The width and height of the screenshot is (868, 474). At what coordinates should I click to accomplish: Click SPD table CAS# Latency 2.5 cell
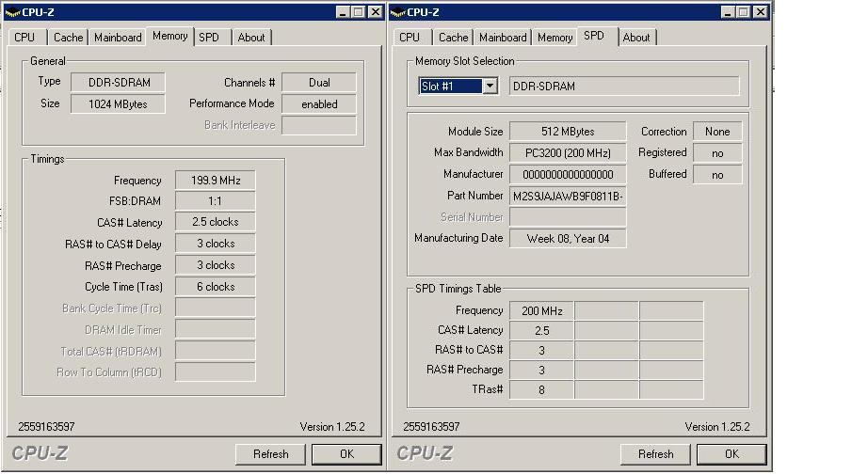pos(541,330)
